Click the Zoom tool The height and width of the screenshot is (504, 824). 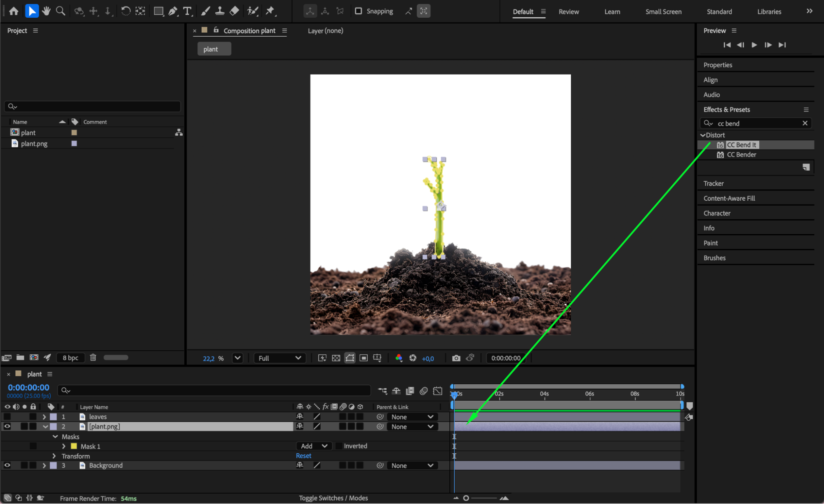61,11
